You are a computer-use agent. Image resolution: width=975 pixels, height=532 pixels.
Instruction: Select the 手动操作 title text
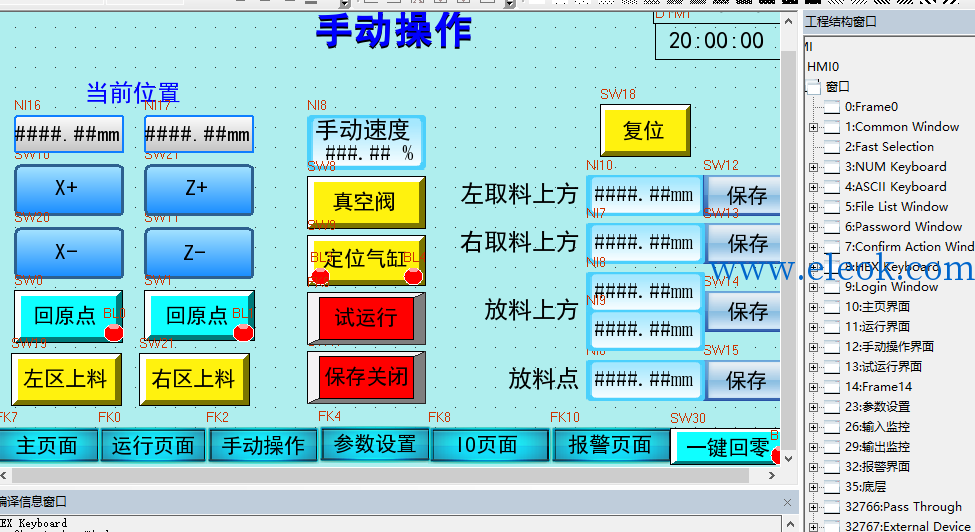click(394, 30)
